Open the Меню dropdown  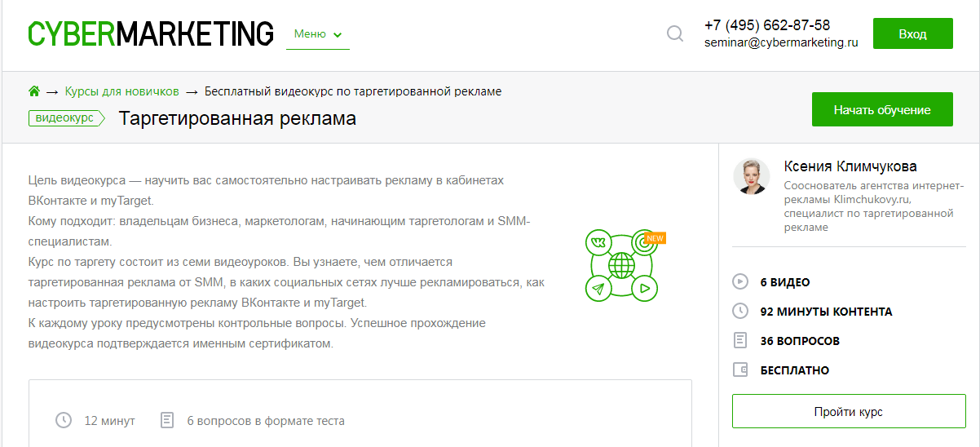pyautogui.click(x=310, y=34)
